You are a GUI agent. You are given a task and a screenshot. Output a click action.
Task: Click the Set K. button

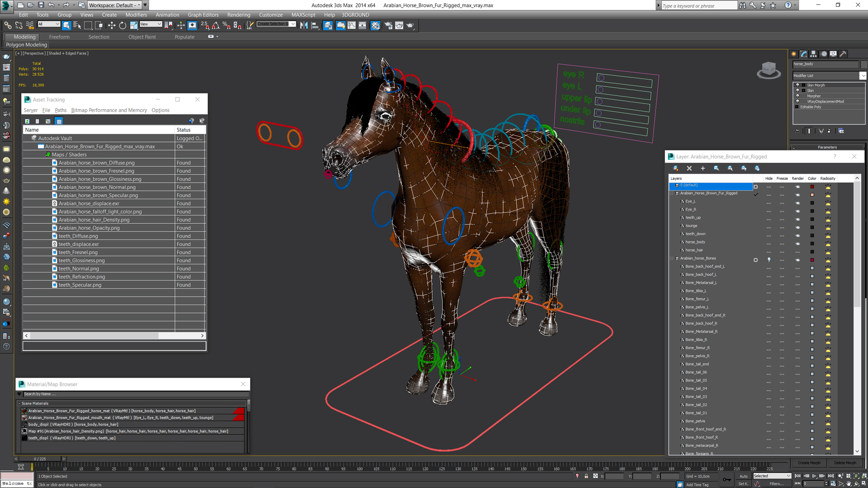point(744,484)
